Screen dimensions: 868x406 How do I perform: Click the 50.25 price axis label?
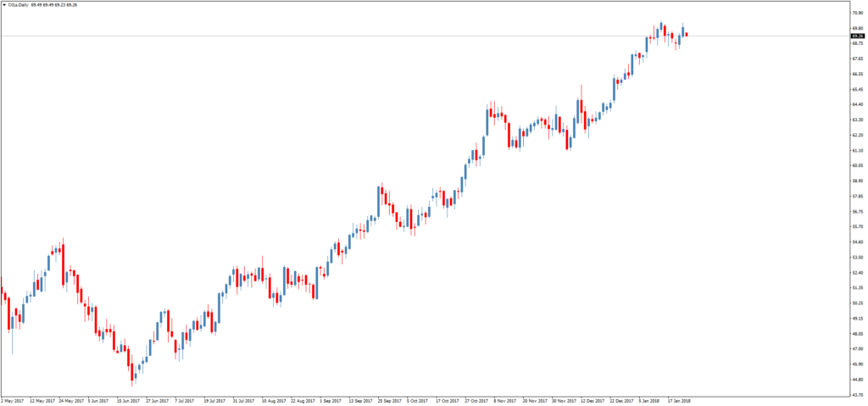click(x=857, y=303)
